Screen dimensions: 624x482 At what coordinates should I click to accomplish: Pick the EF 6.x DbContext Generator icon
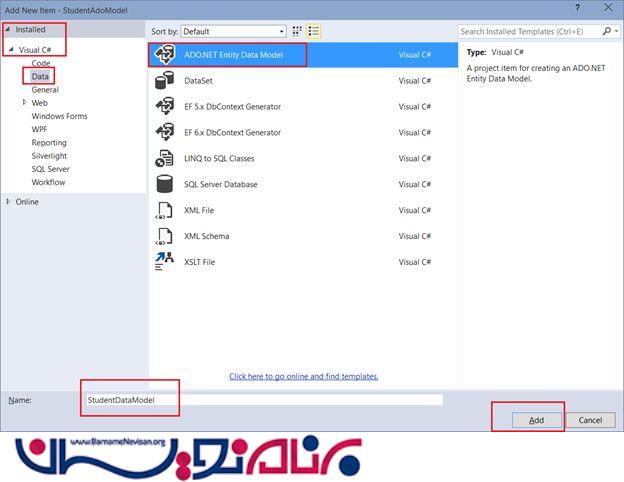pos(166,133)
